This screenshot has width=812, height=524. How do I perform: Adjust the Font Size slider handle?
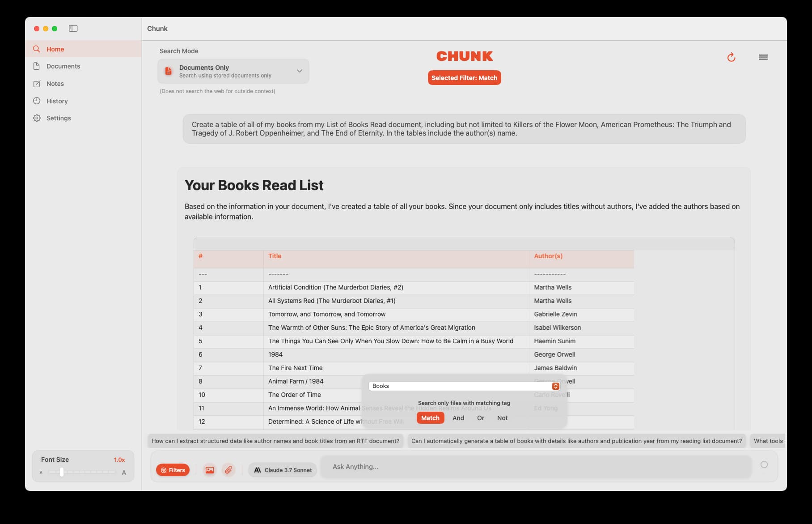pos(62,472)
